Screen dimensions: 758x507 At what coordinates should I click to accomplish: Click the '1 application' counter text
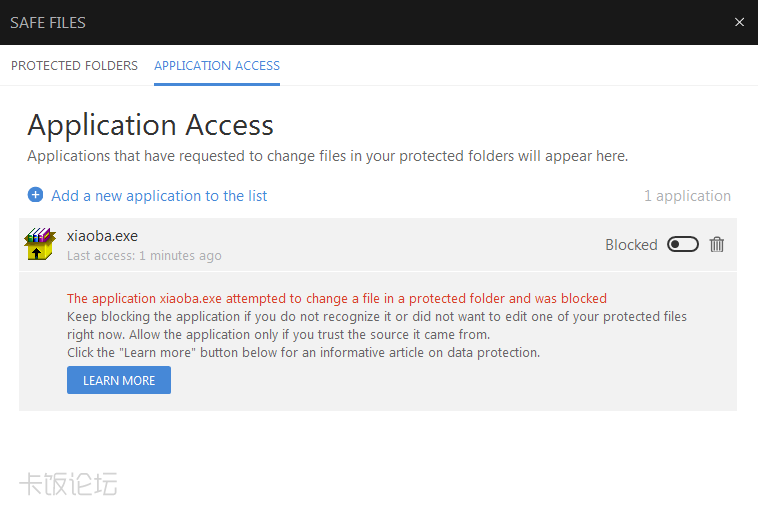[x=687, y=196]
